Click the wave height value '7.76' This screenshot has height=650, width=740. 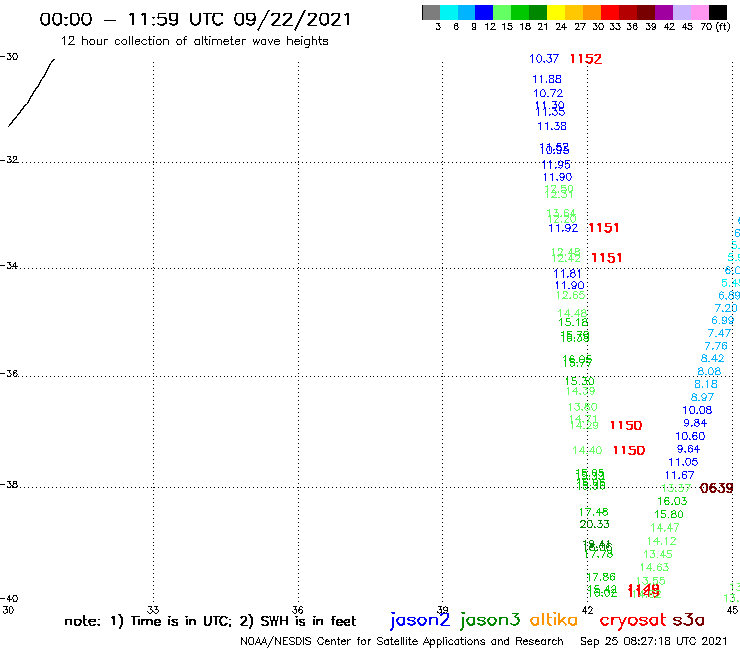click(716, 346)
